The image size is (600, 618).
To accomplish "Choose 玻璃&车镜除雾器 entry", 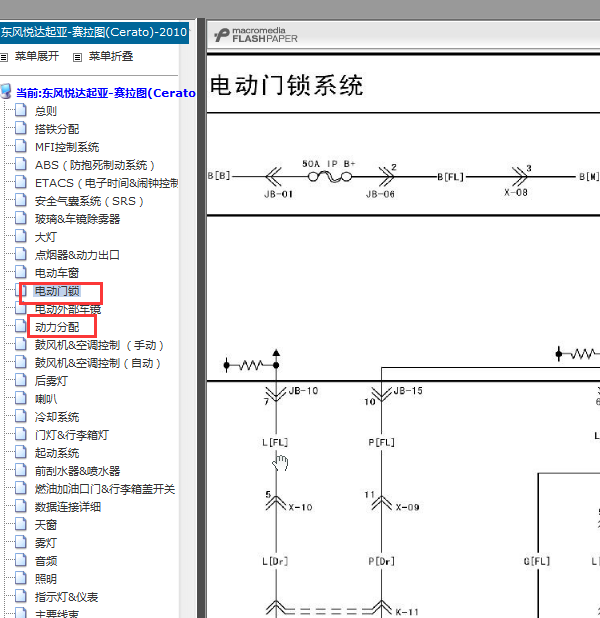I will coord(77,219).
